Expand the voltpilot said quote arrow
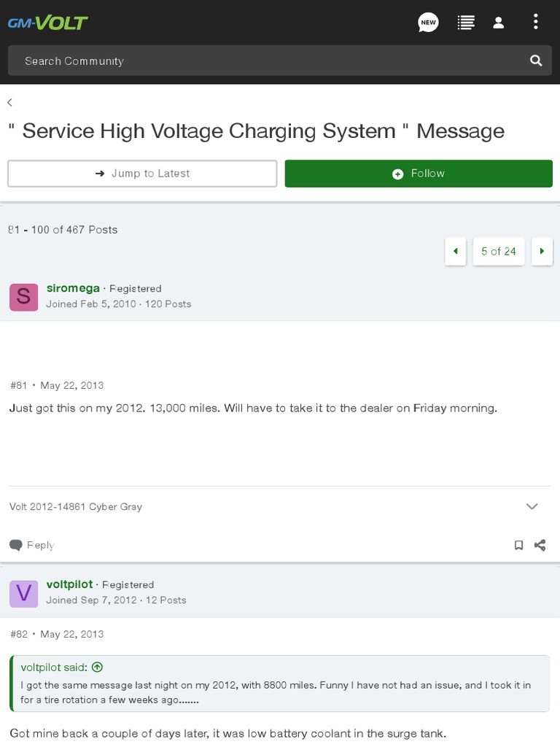Viewport: 560px width, 747px height. (98, 667)
